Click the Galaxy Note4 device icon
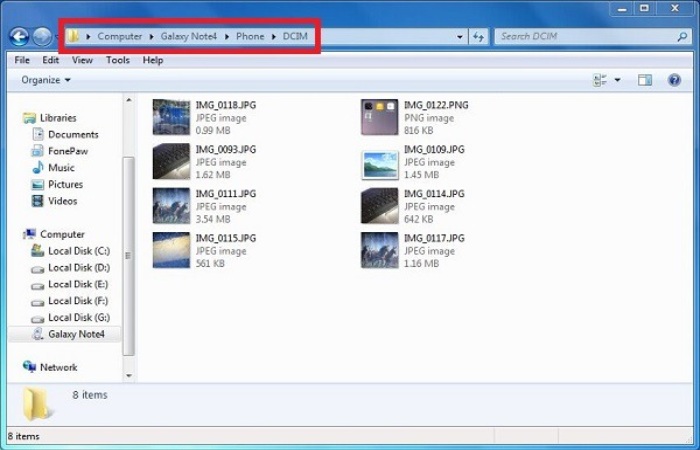 click(38, 334)
